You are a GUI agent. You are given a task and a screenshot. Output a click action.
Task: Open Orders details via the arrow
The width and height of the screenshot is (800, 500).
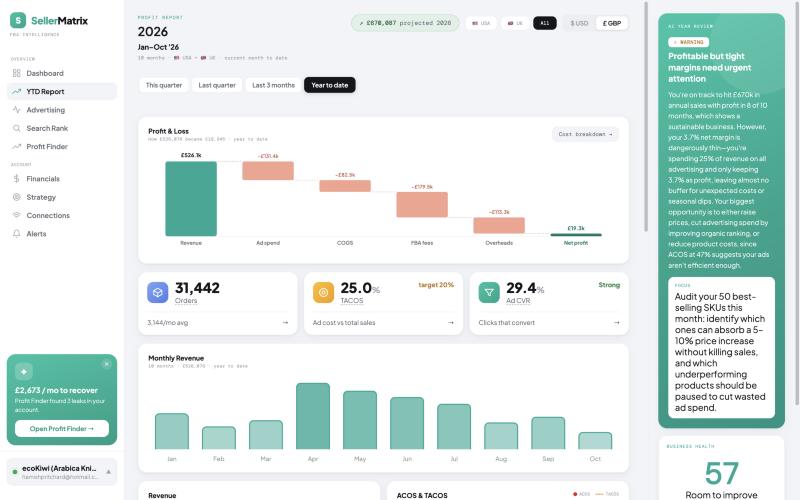pyautogui.click(x=285, y=322)
